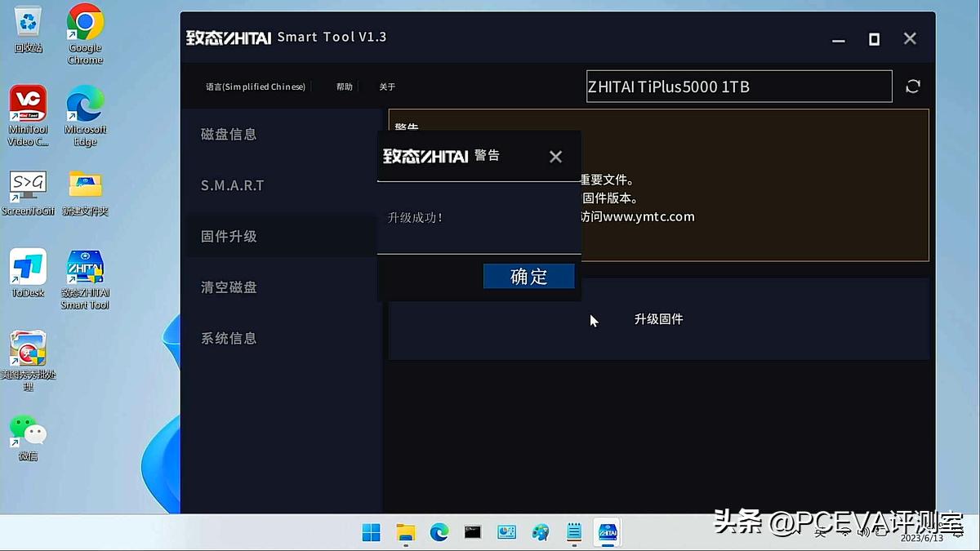Switch to the S.M.A.R.T tab
The height and width of the screenshot is (551, 980).
coord(232,185)
